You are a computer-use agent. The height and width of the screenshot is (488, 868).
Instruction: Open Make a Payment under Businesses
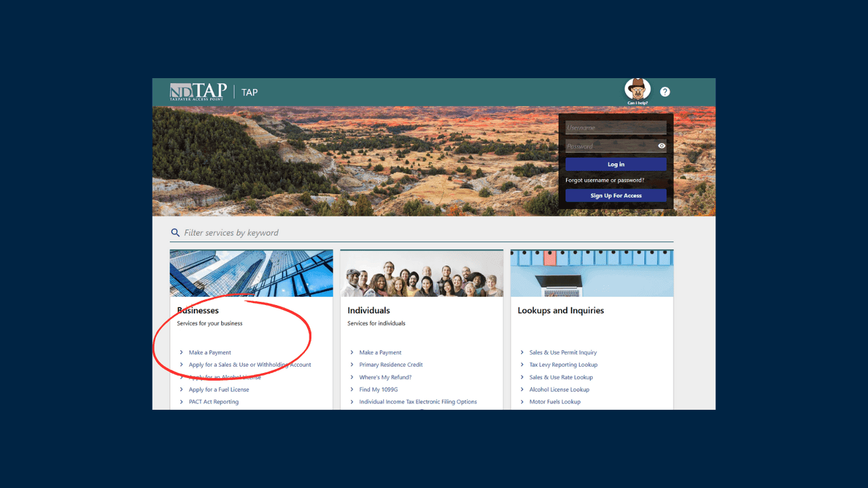(x=210, y=353)
